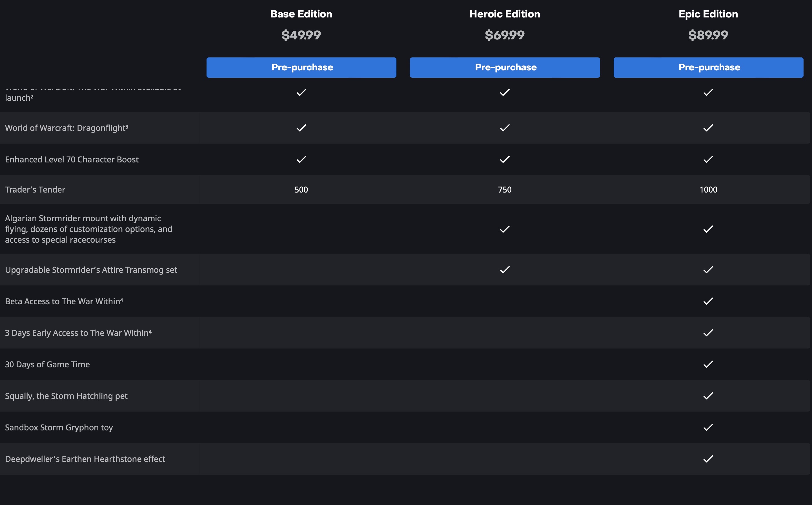Click Heroic checkmark for Level 70 Character Boost
Screen dimensions: 812x505
click(x=505, y=159)
